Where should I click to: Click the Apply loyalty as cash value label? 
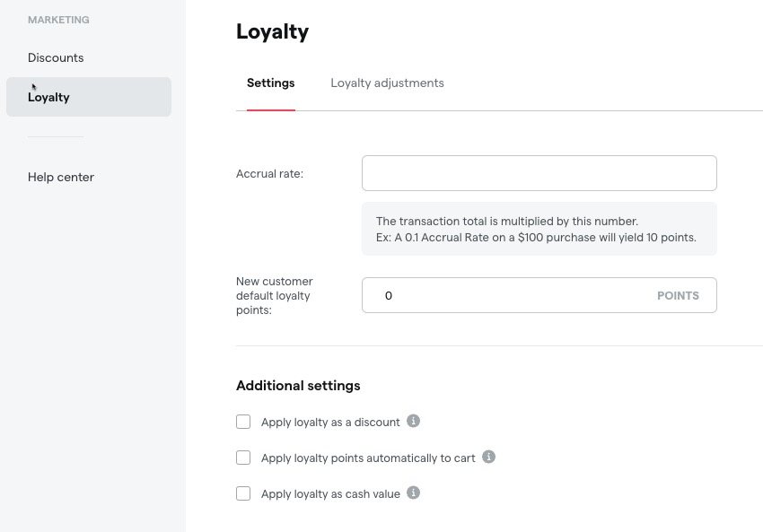pos(330,494)
